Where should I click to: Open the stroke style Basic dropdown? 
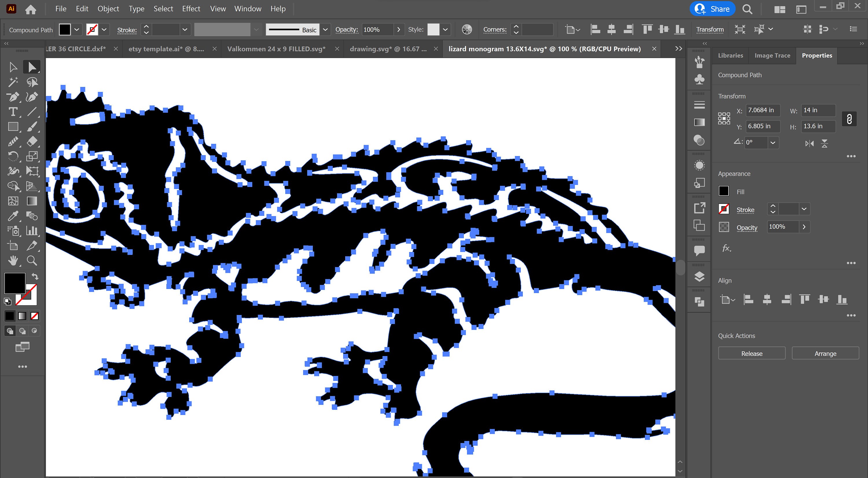point(325,29)
